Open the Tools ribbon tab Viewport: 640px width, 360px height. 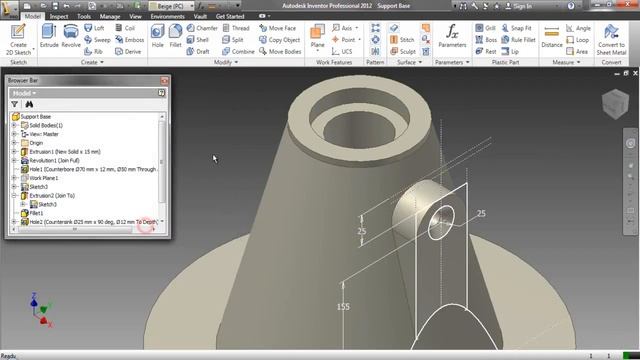(x=84, y=16)
